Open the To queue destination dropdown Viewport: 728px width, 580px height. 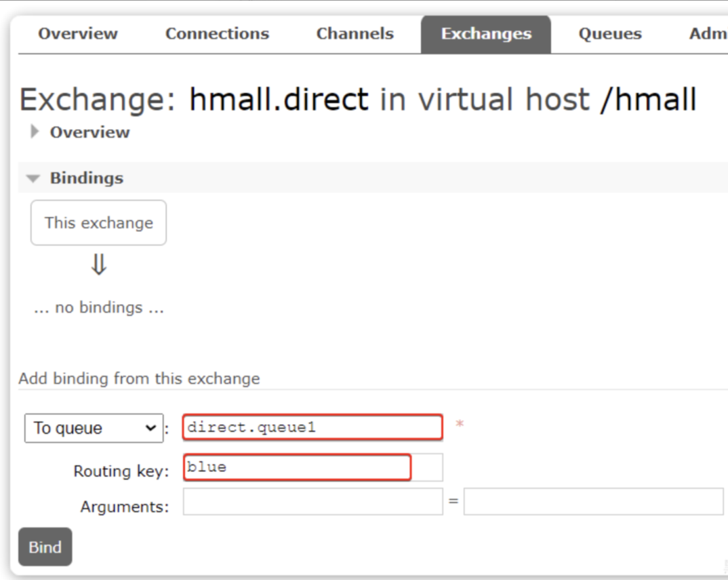point(94,428)
